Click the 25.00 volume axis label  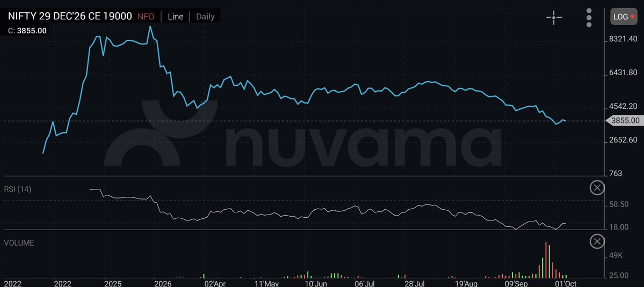pos(619,276)
